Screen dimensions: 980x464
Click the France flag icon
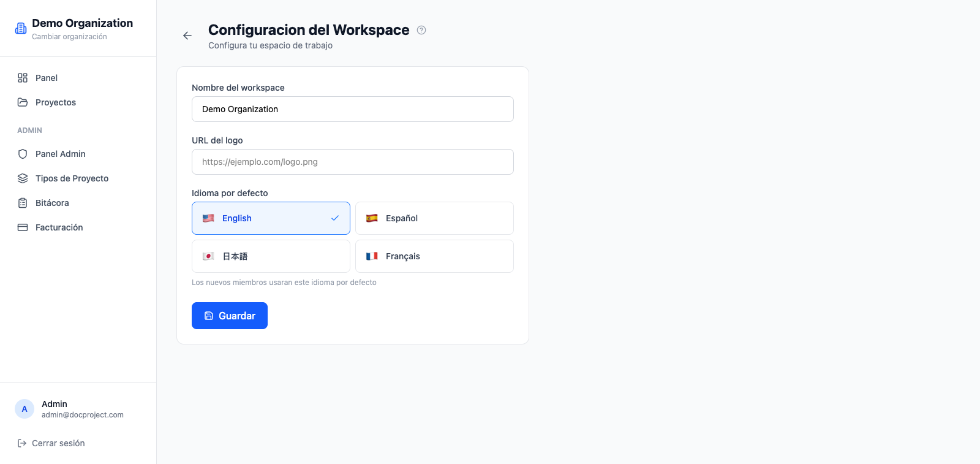click(372, 256)
